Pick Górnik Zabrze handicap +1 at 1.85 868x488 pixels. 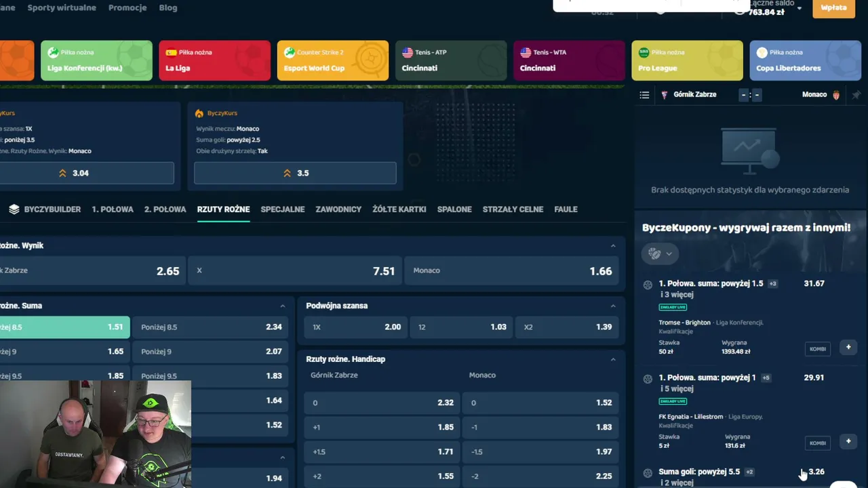[x=382, y=428]
